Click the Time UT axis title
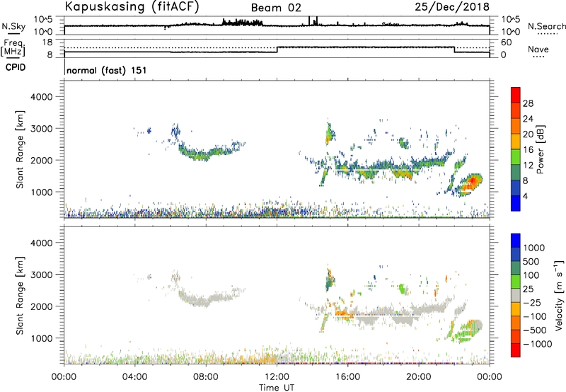This screenshot has width=566, height=392. (277, 387)
